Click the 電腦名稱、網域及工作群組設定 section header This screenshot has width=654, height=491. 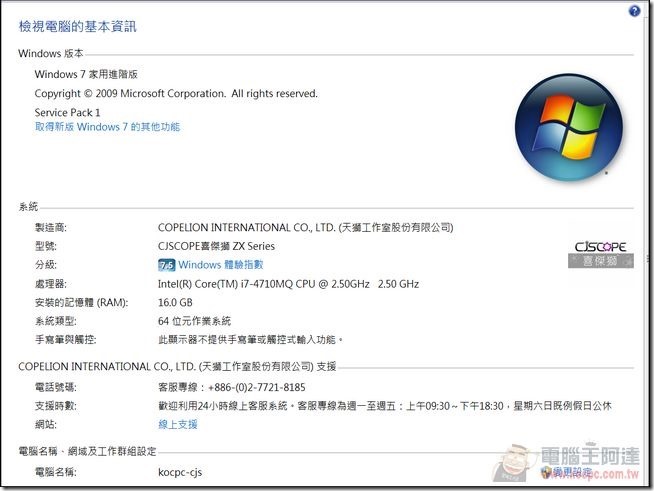click(87, 451)
